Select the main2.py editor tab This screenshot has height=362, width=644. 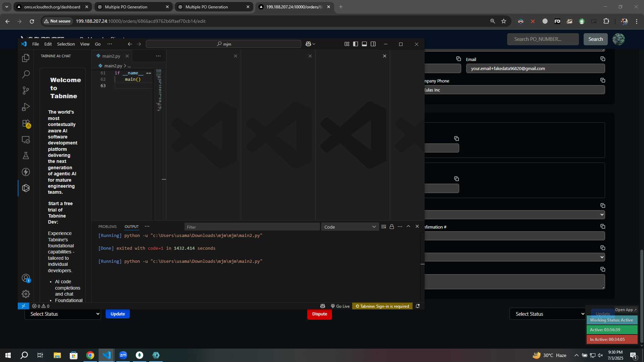(x=111, y=56)
